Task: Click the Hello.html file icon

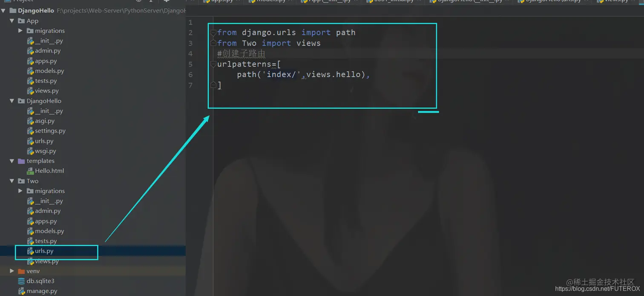Action: [30, 171]
